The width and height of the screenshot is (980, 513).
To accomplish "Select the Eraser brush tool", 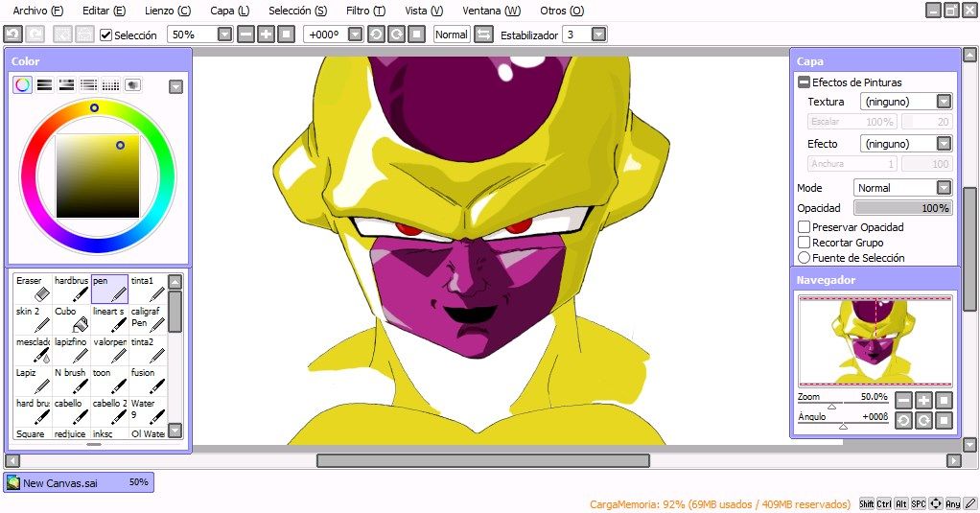I will [x=34, y=289].
